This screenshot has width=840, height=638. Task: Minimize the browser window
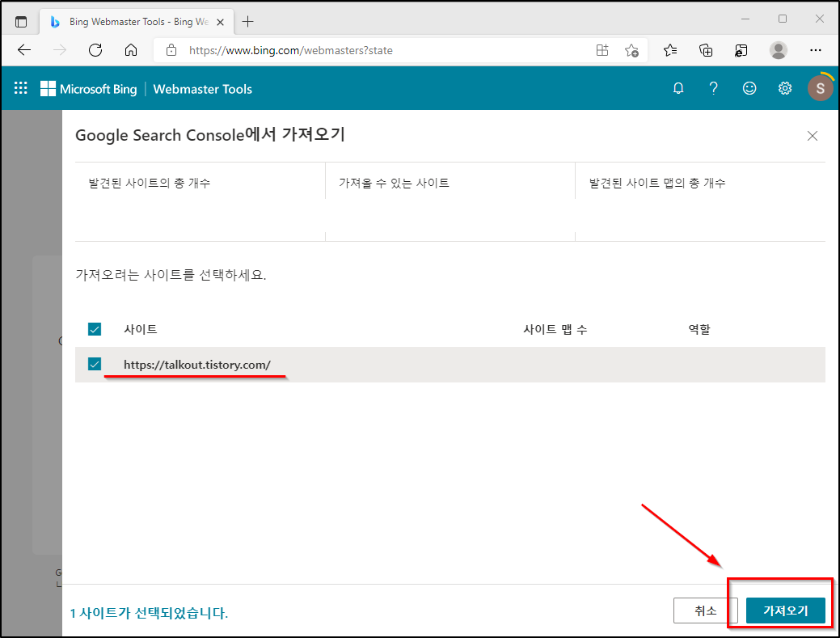745,19
